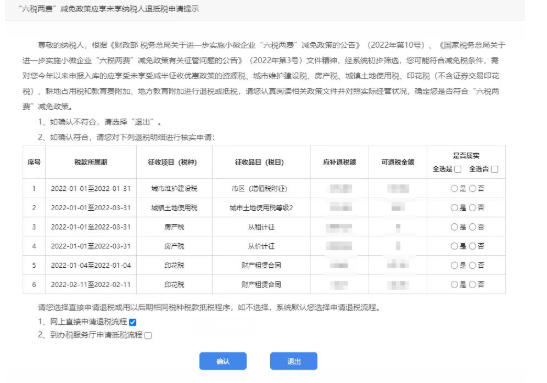The image size is (547, 383).
Task: Click the date 2022-01-04至2022-01-04 cell
Action: point(91,265)
